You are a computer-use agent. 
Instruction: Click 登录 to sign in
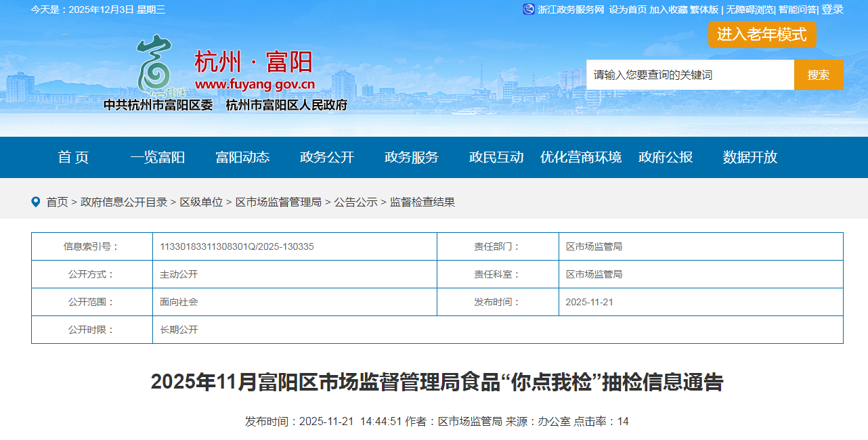(x=833, y=9)
